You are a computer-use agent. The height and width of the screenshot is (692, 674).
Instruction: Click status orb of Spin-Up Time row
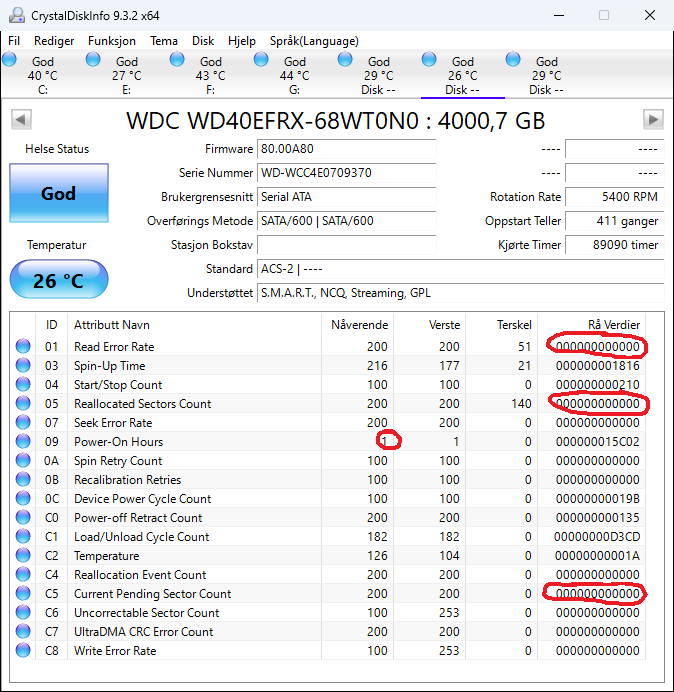[23, 365]
